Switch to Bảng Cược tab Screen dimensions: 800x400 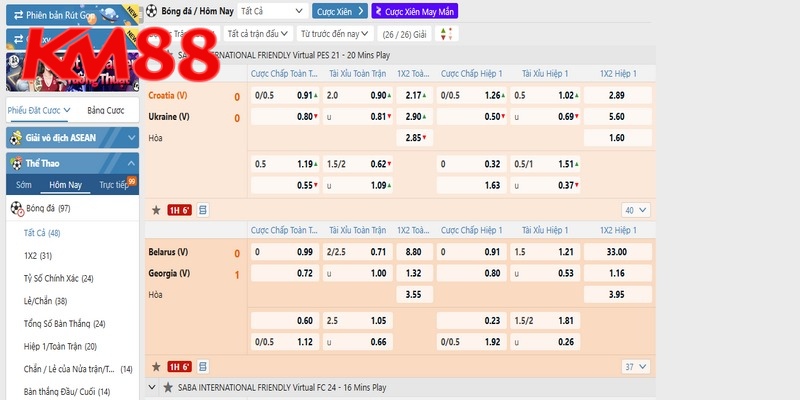click(106, 110)
